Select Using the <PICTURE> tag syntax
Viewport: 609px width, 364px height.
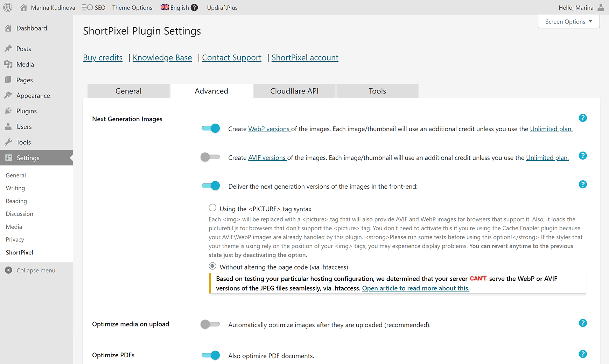[212, 208]
